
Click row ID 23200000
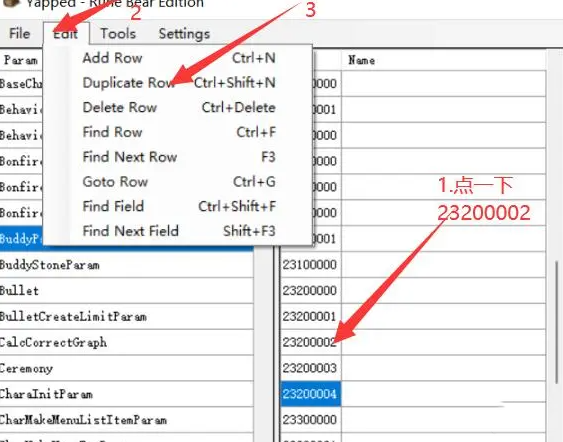(311, 291)
